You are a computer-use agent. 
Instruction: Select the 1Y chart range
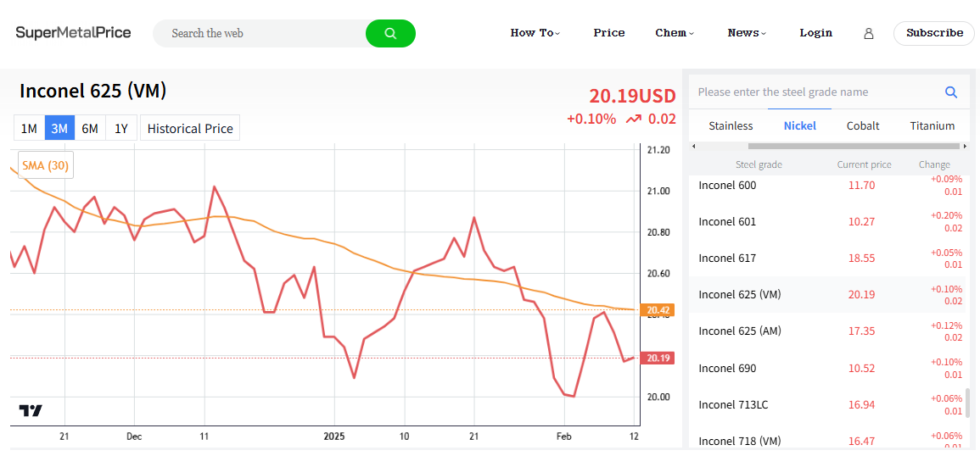coord(121,129)
